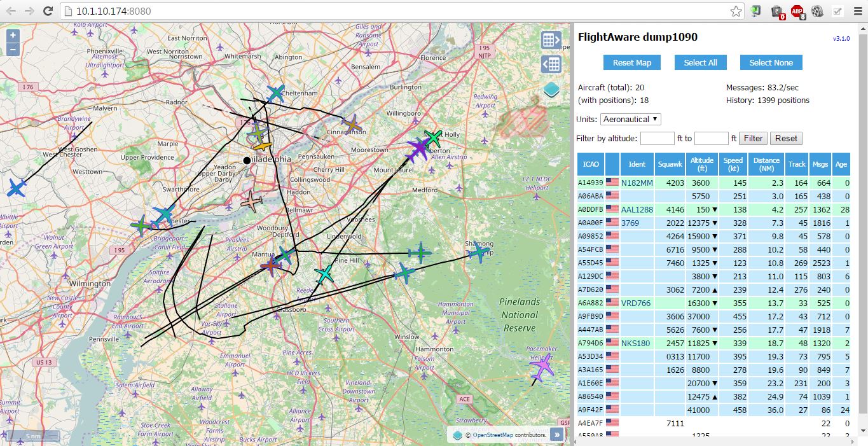This screenshot has height=446, width=868.
Task: Reload the page
Action: pyautogui.click(x=48, y=11)
